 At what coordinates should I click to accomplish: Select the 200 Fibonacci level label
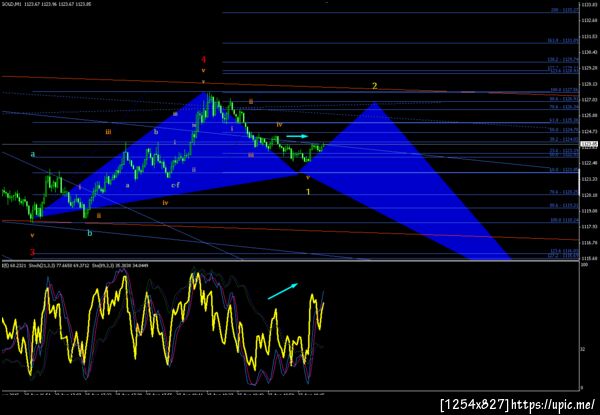pos(564,10)
